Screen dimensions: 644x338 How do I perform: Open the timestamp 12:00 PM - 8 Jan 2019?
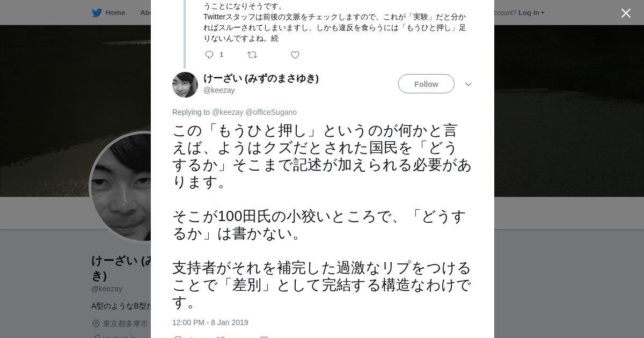point(210,322)
